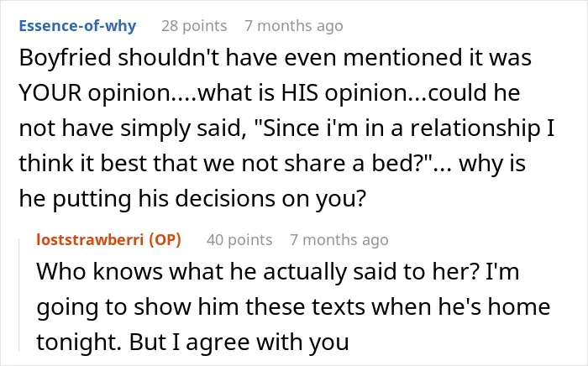Open Essence-of-why's user profile link

(77, 26)
